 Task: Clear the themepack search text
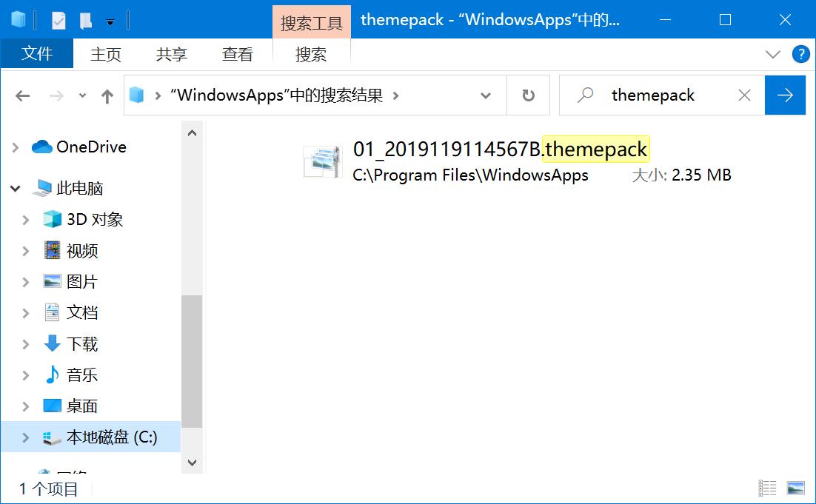(744, 95)
